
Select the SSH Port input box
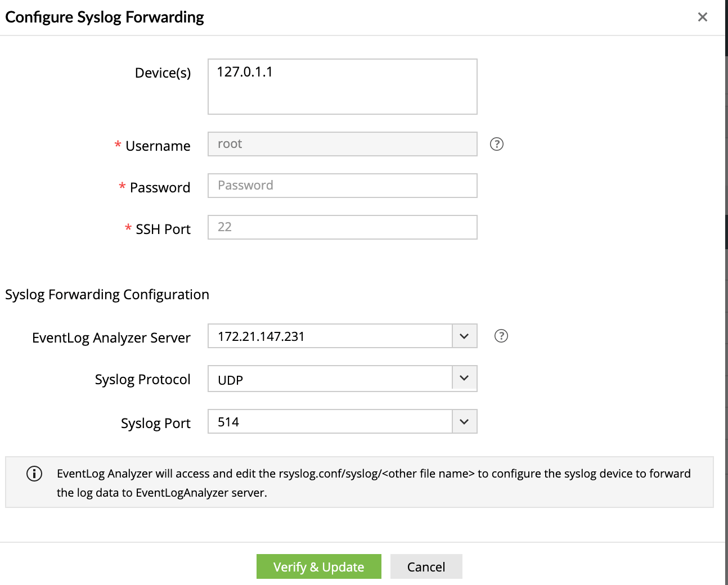[342, 227]
